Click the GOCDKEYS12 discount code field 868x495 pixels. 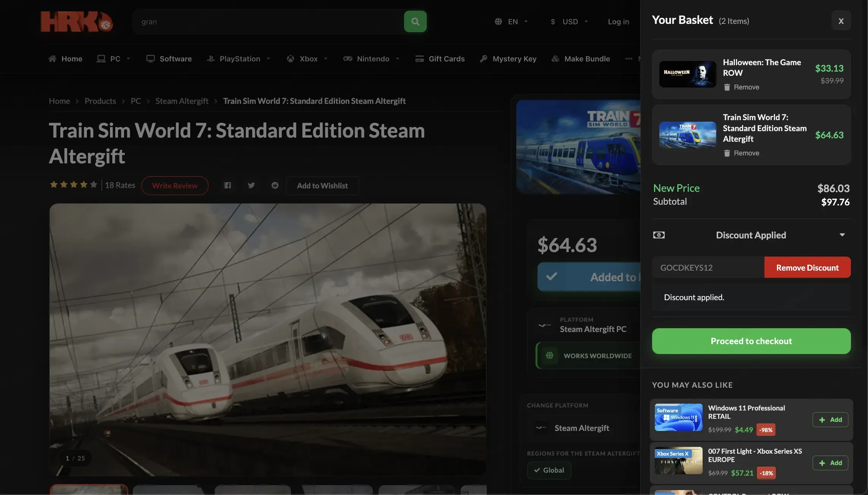tap(708, 267)
